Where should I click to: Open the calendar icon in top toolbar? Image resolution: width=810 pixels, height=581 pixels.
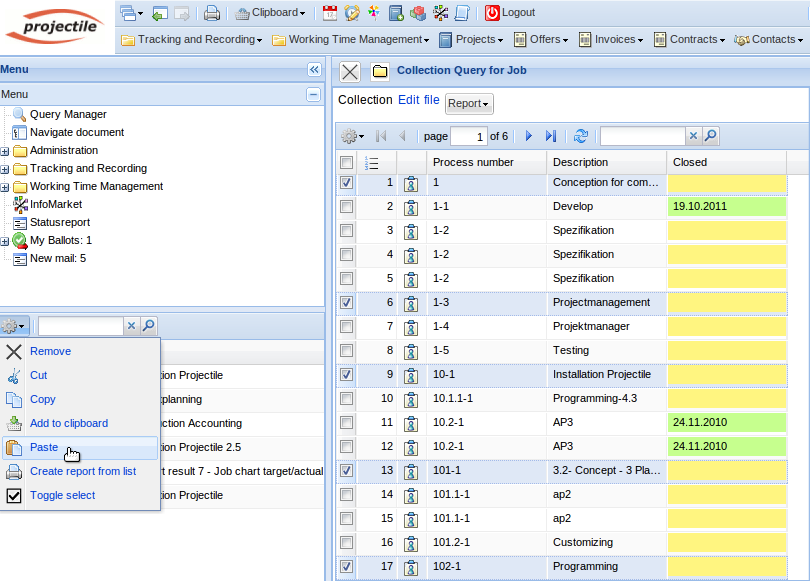pos(331,13)
